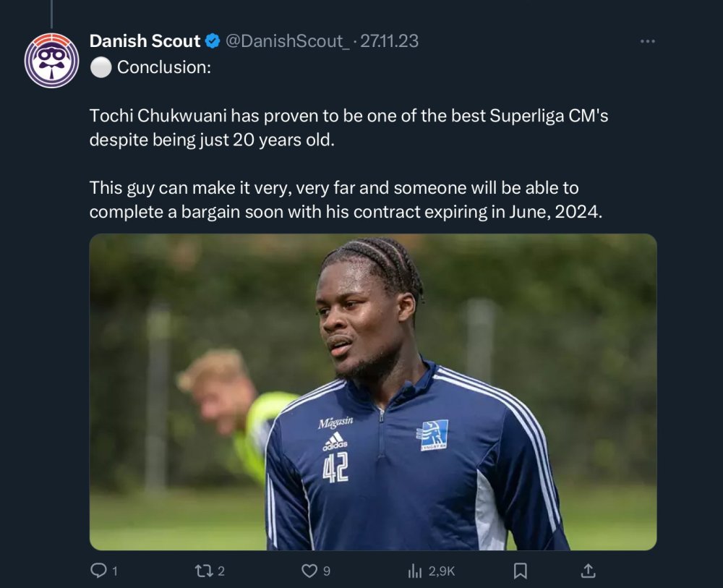
Task: Open the Danish Scout profile avatar
Action: tap(51, 61)
